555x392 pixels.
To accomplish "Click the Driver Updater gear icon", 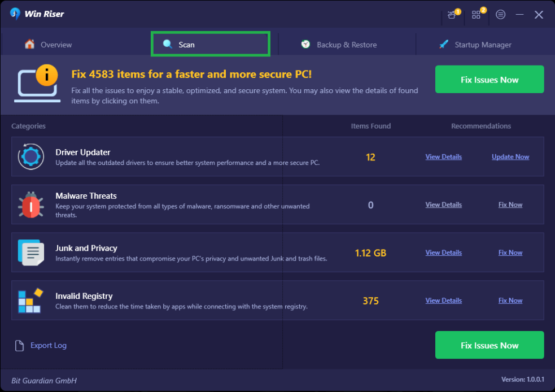I will (30, 156).
